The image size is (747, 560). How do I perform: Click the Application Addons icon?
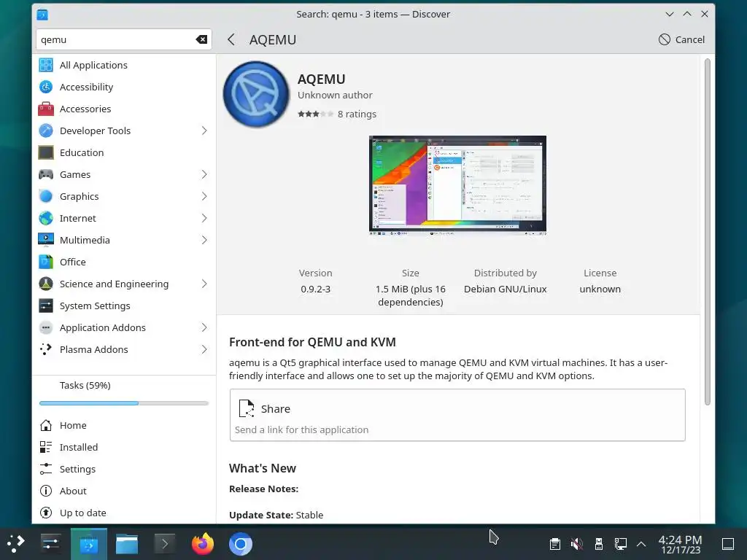46,327
